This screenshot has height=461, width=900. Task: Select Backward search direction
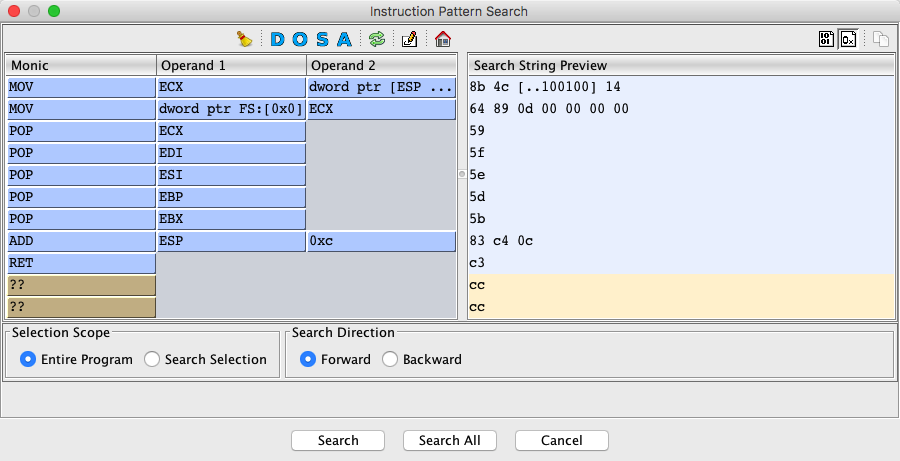390,359
